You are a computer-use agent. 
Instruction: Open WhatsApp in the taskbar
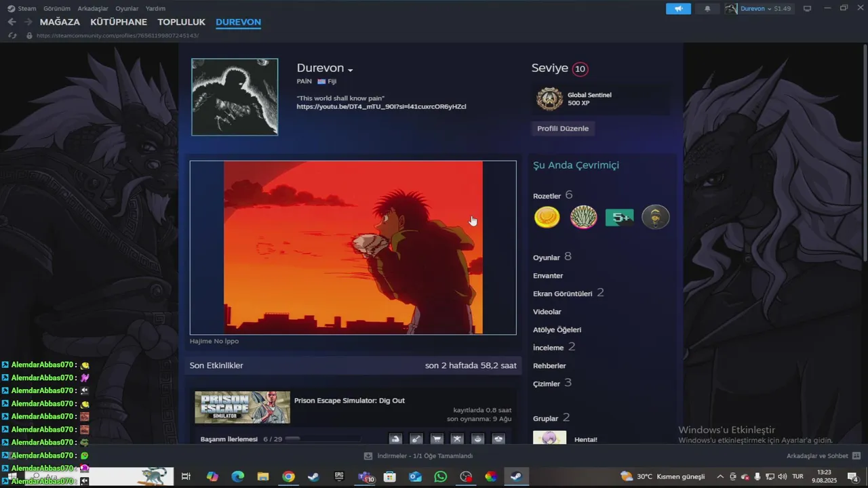pyautogui.click(x=441, y=476)
